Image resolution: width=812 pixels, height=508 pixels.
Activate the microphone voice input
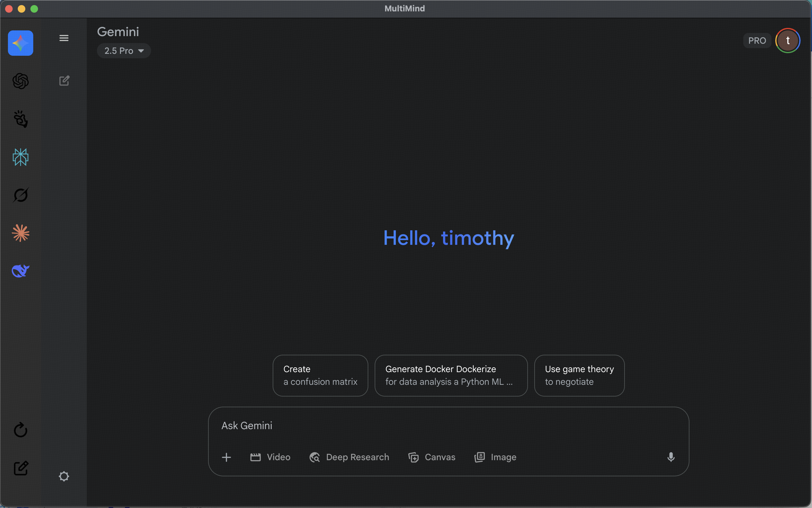(671, 457)
